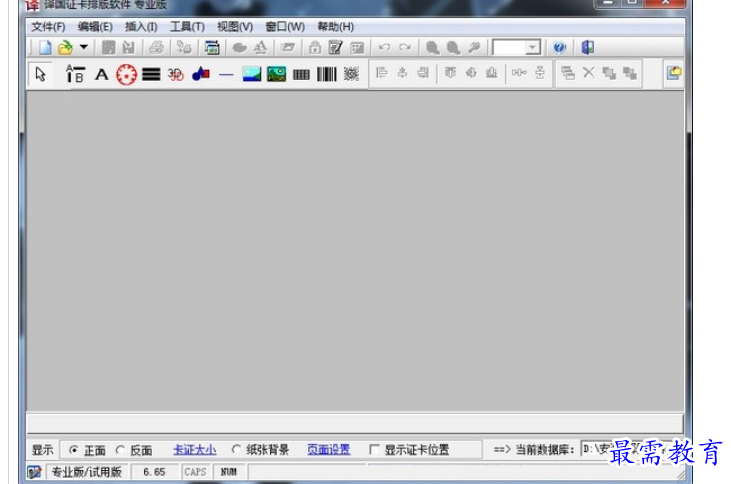The width and height of the screenshot is (731, 484).
Task: Click the 专业版/试用版 status bar text
Action: tap(87, 472)
